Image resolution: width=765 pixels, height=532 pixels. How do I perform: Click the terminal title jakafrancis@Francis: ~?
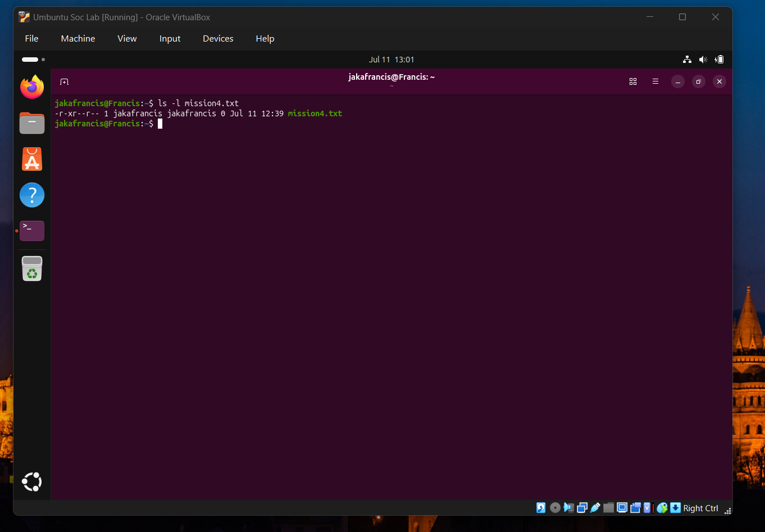point(391,77)
